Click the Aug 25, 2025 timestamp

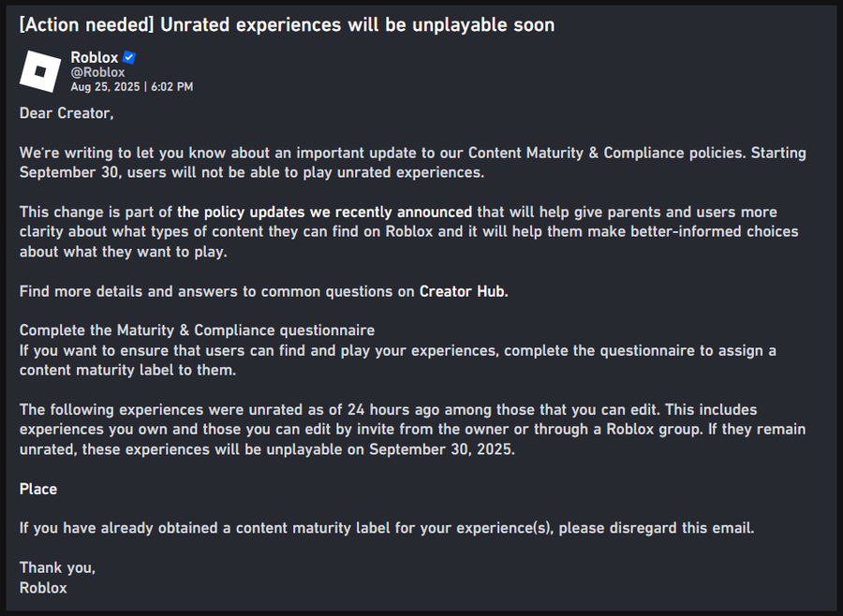pos(105,86)
